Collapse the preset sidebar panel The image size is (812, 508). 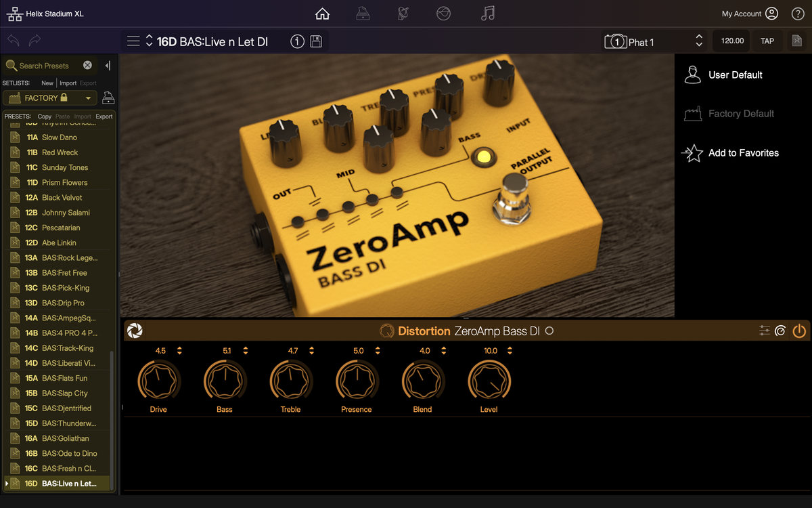pyautogui.click(x=108, y=66)
